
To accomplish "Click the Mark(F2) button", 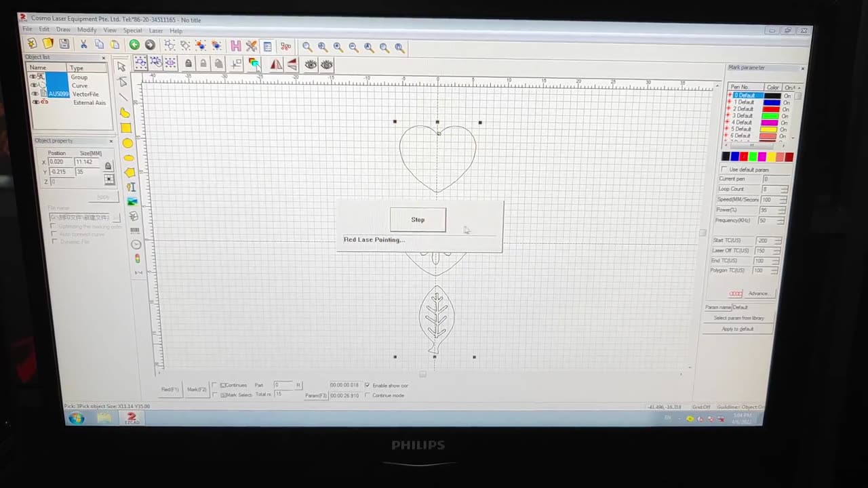I will coord(197,389).
